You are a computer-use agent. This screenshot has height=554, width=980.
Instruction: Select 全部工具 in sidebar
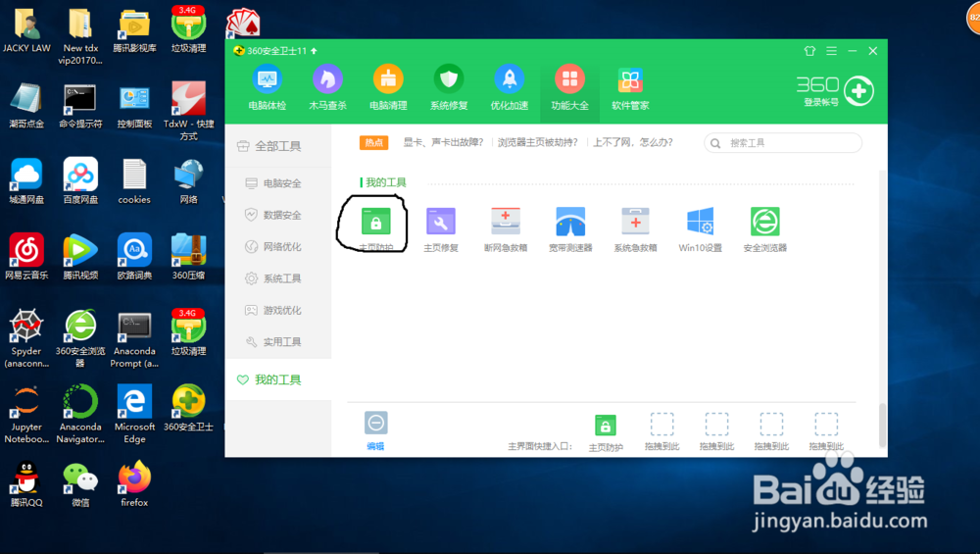click(278, 146)
